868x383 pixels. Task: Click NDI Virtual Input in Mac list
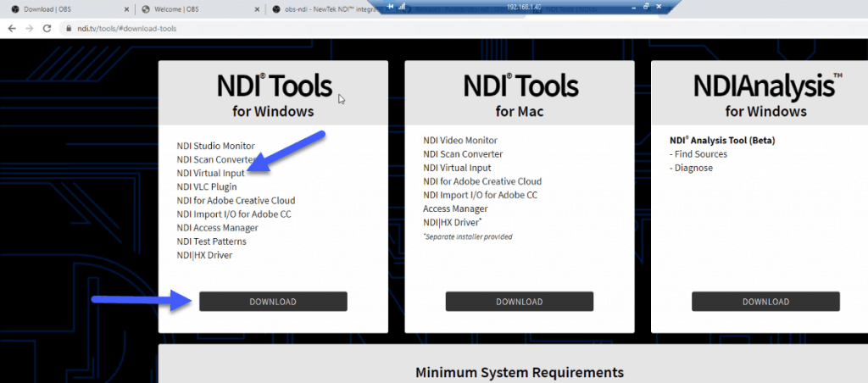pos(457,168)
